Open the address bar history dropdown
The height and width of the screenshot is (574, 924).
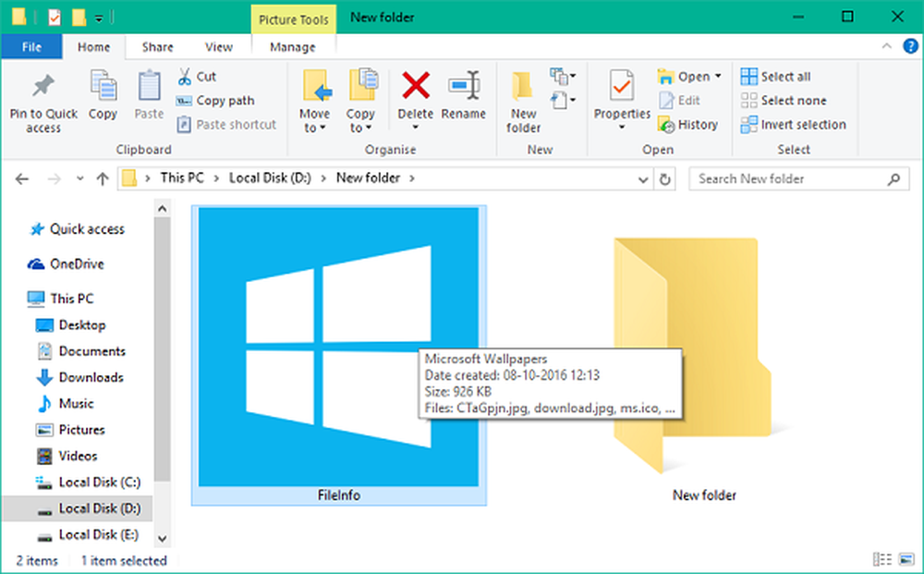coord(645,179)
